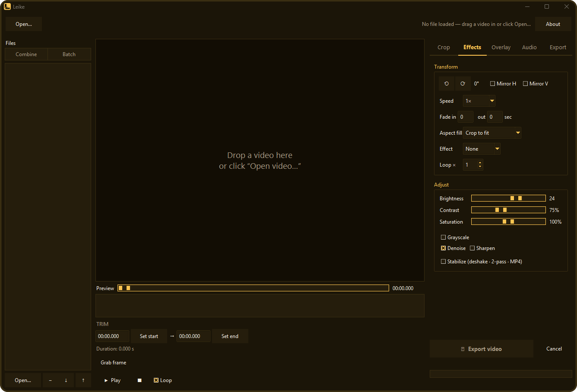Click the Cancel button
The image size is (577, 392).
click(554, 349)
